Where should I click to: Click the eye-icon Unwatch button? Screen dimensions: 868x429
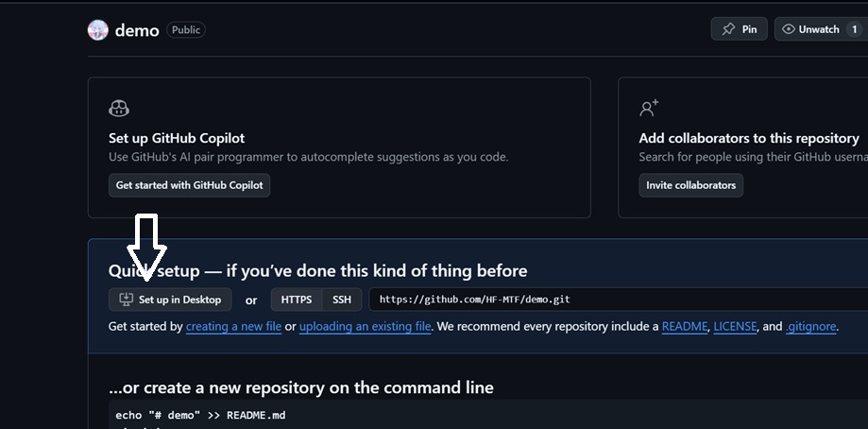click(809, 29)
